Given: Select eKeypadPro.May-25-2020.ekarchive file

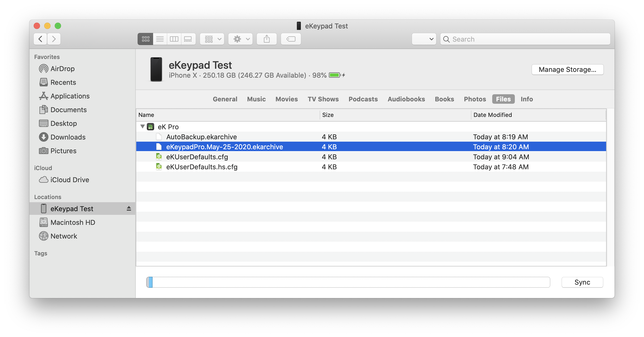Looking at the screenshot, I should 371,147.
